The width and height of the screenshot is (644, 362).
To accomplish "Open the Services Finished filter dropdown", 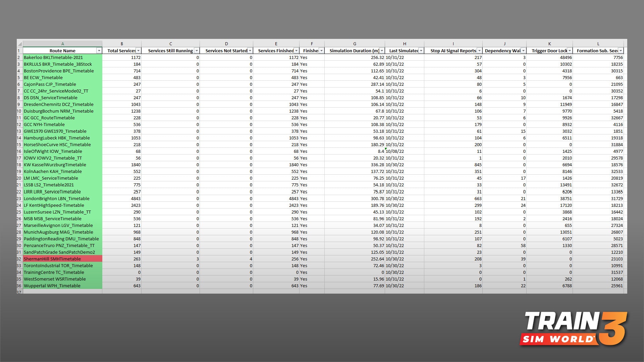I will pos(296,51).
